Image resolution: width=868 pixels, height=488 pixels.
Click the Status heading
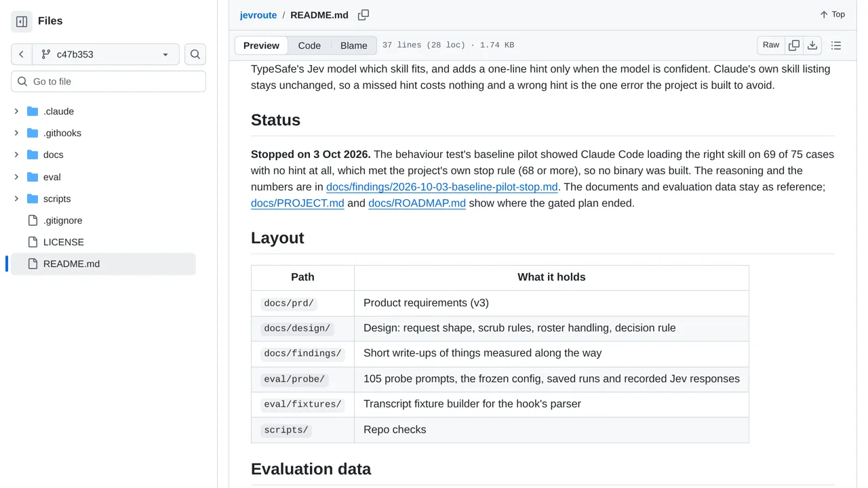pos(275,120)
